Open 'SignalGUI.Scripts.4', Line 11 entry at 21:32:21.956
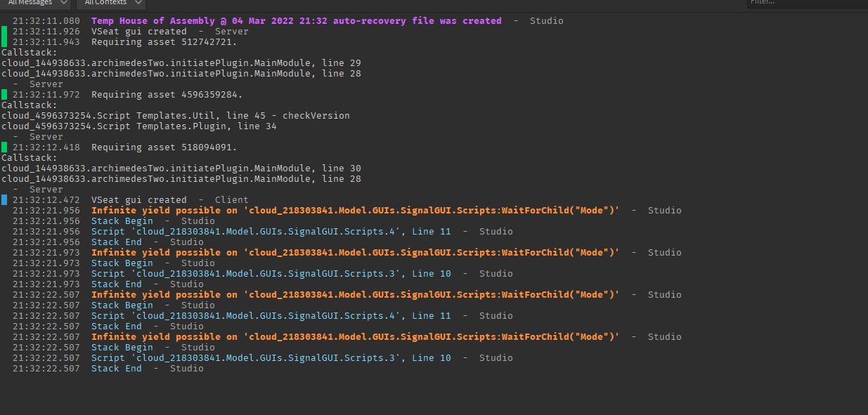 (271, 232)
